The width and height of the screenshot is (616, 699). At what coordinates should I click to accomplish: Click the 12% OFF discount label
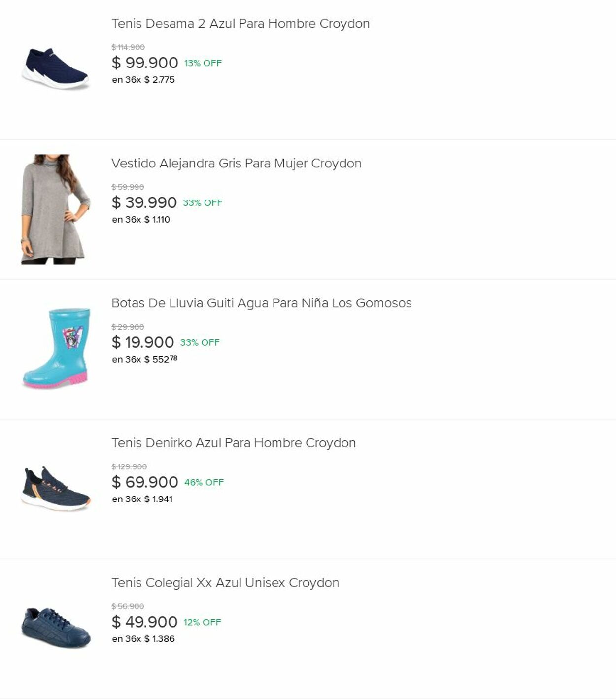(x=202, y=622)
